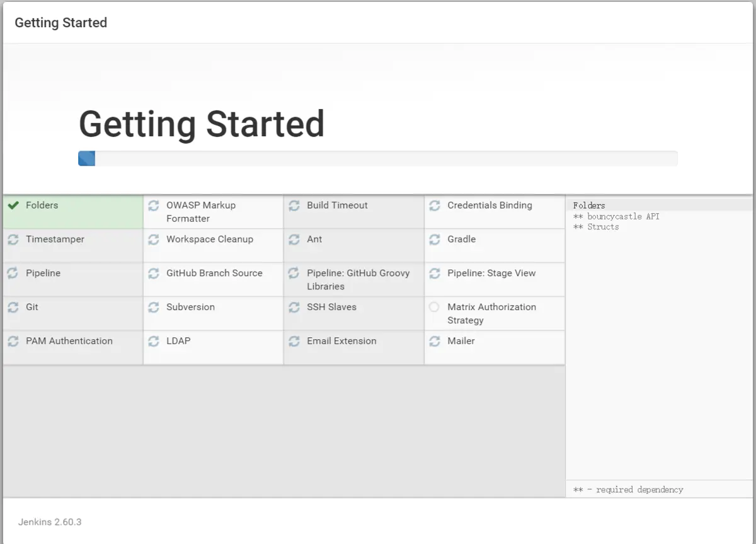Select the Build Timeout label
This screenshot has height=544, width=756.
[x=337, y=205]
